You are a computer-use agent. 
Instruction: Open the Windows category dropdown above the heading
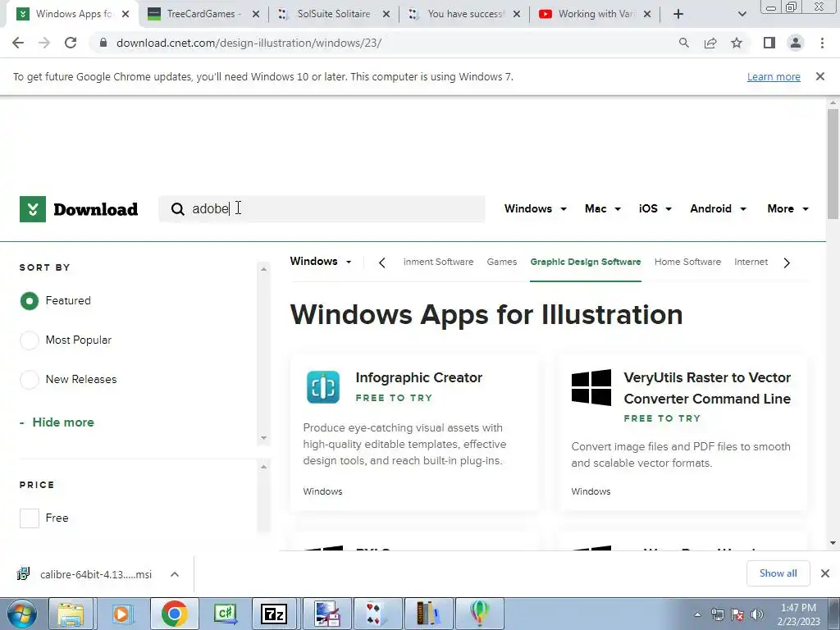tap(321, 262)
